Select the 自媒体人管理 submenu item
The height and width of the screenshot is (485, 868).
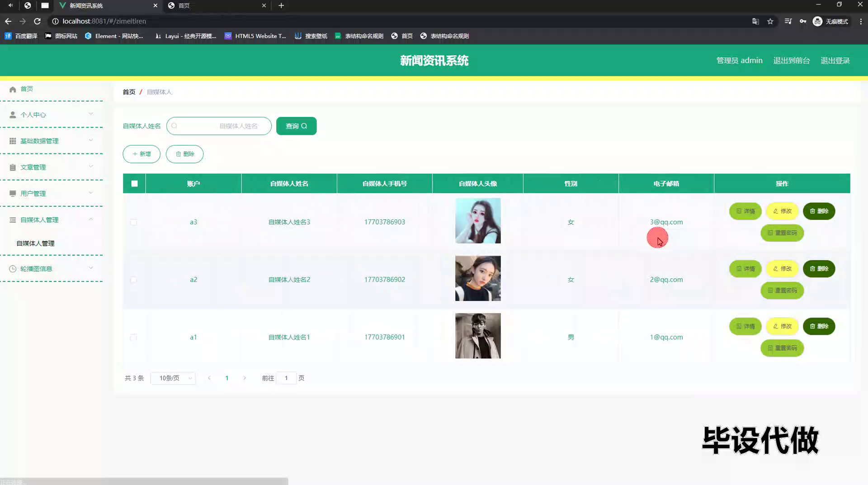tap(35, 243)
